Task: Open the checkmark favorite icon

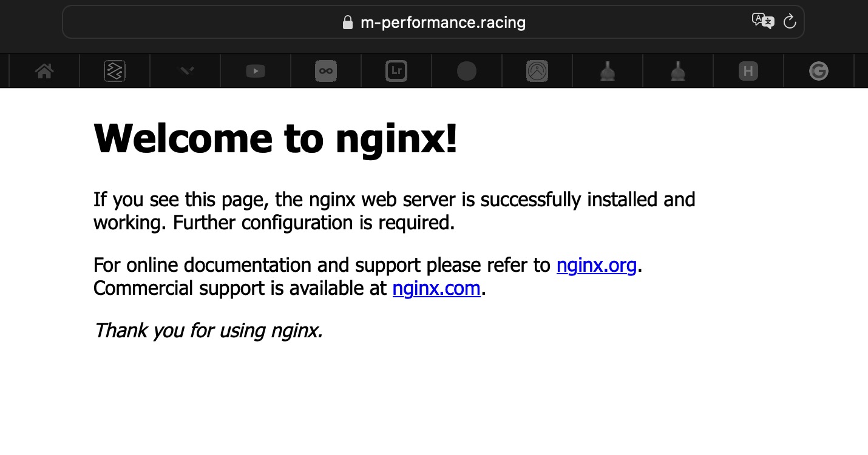Action: point(185,71)
